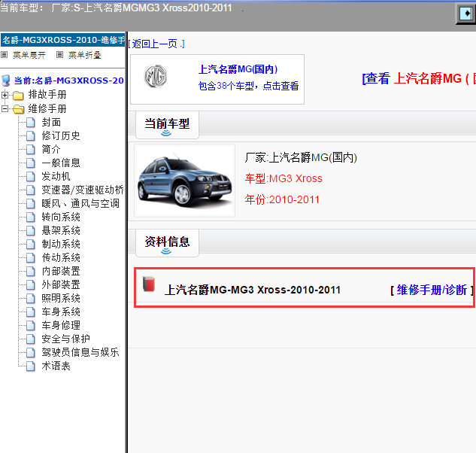Viewport: 476px width, 453px height.
Task: Open the 维修手册/诊断 link
Action: coord(432,290)
